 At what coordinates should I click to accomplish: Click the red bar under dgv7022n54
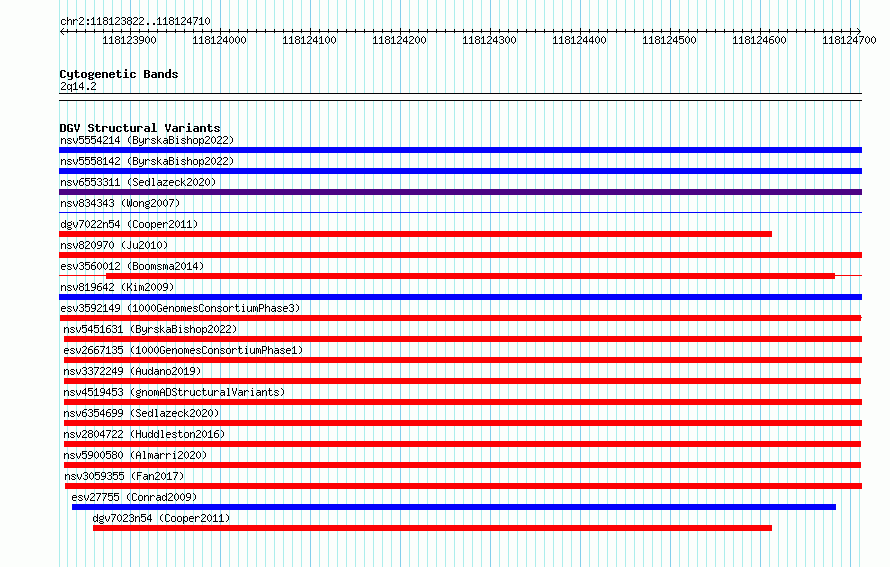(415, 234)
